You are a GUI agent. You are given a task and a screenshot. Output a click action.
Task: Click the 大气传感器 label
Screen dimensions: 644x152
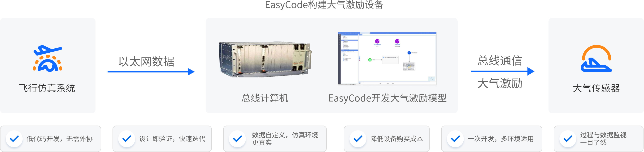pos(596,88)
